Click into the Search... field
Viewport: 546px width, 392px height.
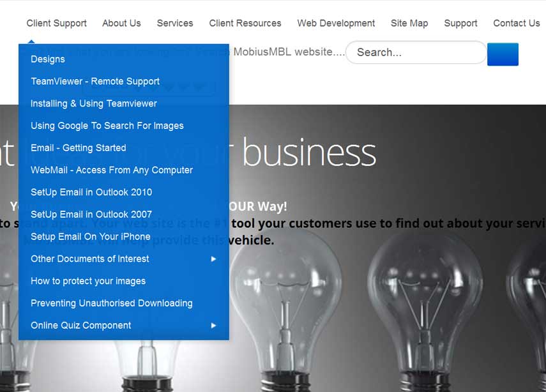click(x=416, y=52)
